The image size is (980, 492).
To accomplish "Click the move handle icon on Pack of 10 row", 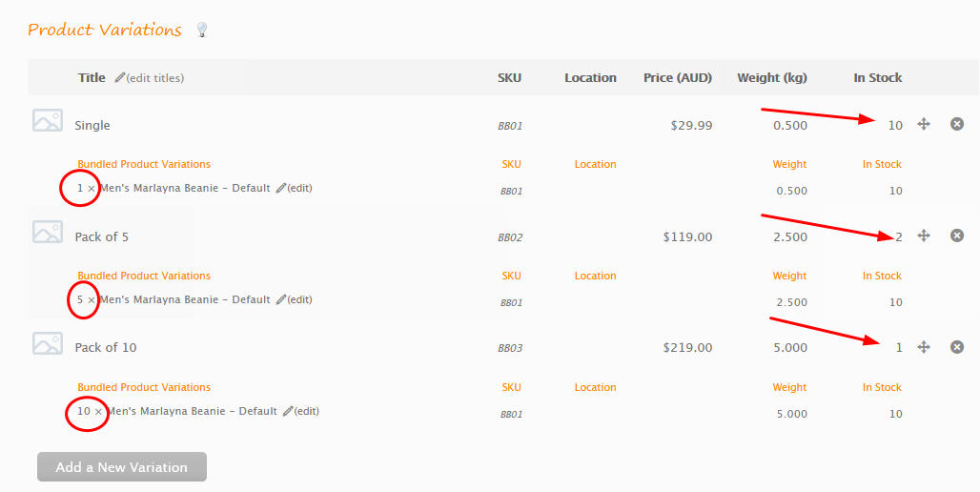I will tap(924, 347).
